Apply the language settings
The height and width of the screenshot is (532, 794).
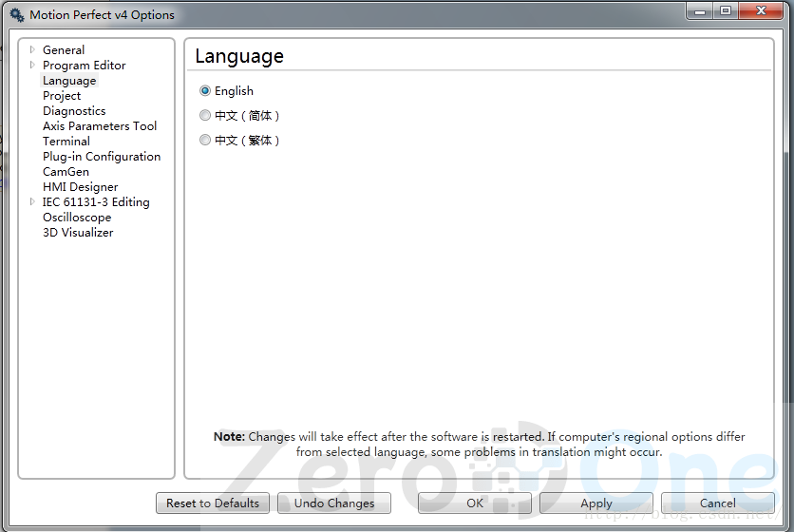coord(596,503)
